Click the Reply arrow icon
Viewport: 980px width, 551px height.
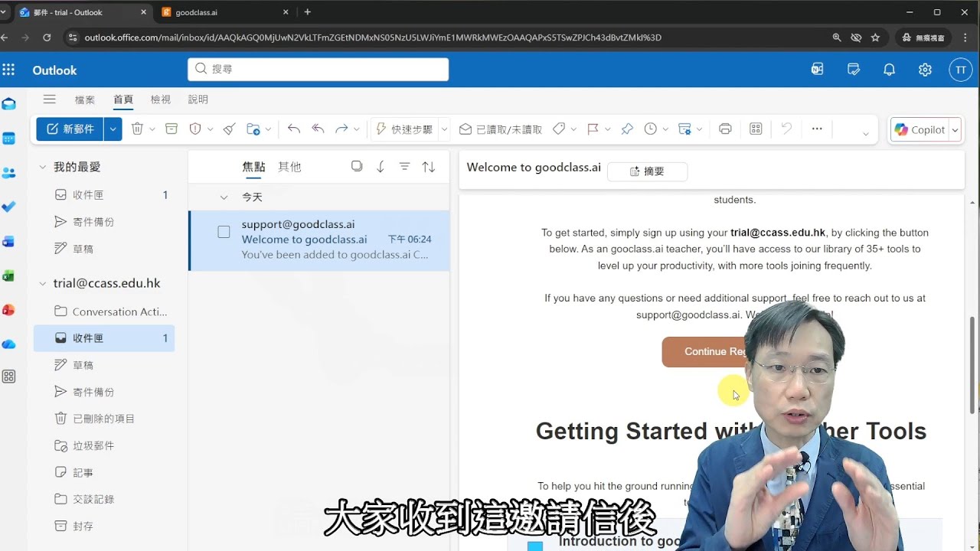click(294, 129)
